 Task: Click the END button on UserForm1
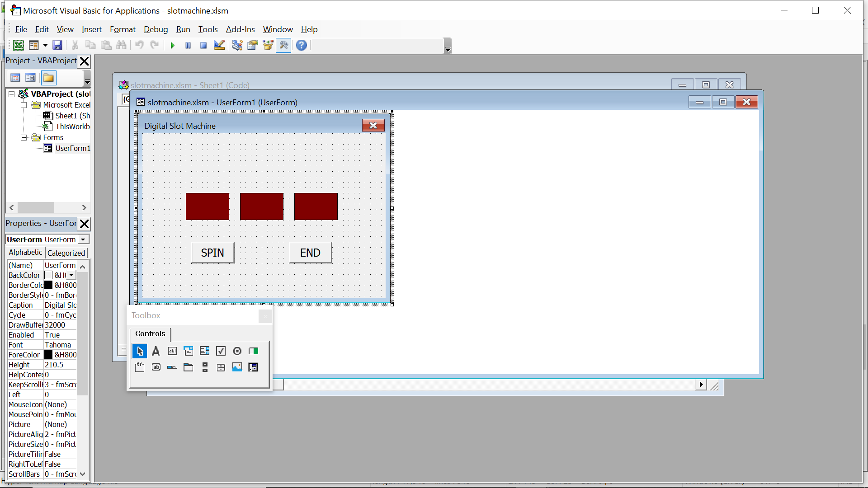point(310,252)
